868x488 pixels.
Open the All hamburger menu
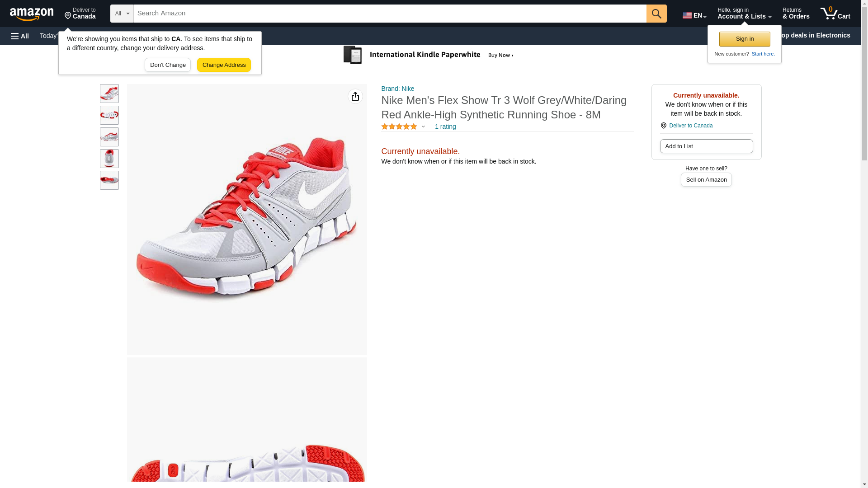click(20, 36)
